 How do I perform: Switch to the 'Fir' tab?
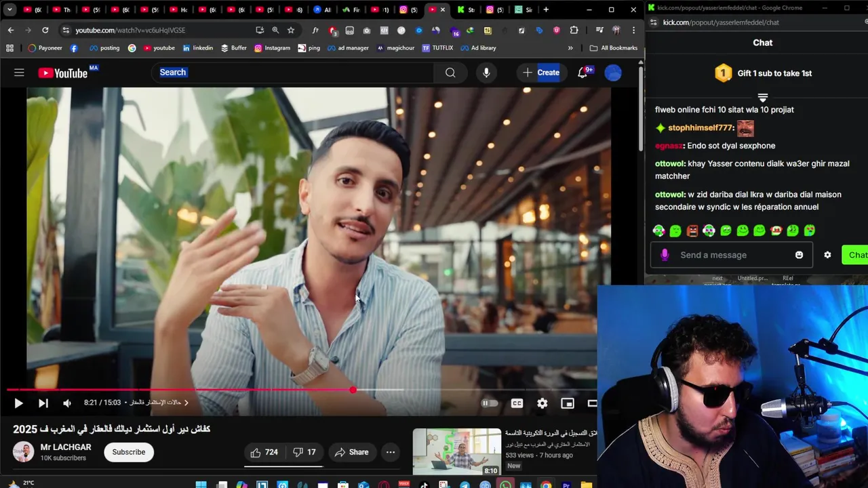point(352,9)
